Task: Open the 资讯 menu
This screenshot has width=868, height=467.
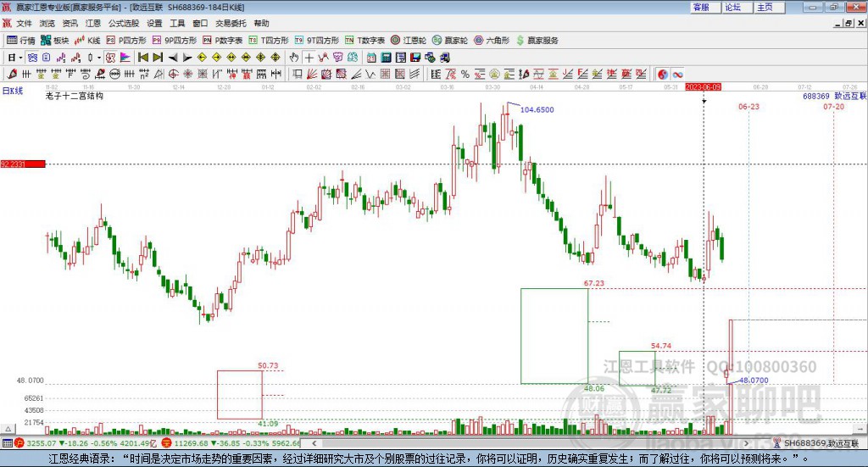Action: click(x=70, y=23)
